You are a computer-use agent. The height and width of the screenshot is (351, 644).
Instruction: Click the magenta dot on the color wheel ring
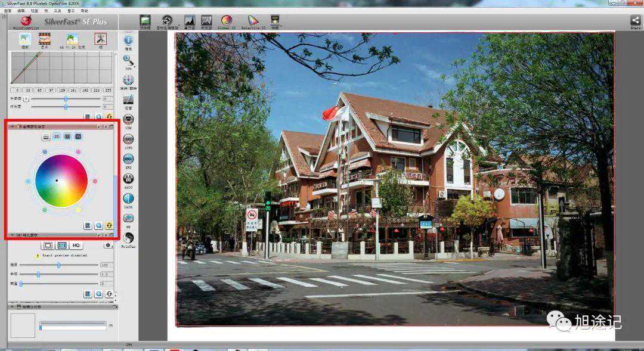coord(78,152)
